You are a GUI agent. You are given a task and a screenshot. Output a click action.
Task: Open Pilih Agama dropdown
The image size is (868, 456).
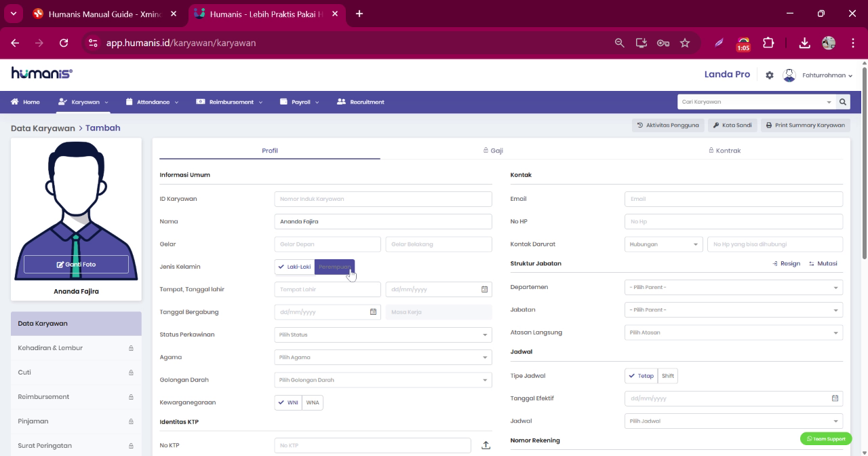(383, 358)
